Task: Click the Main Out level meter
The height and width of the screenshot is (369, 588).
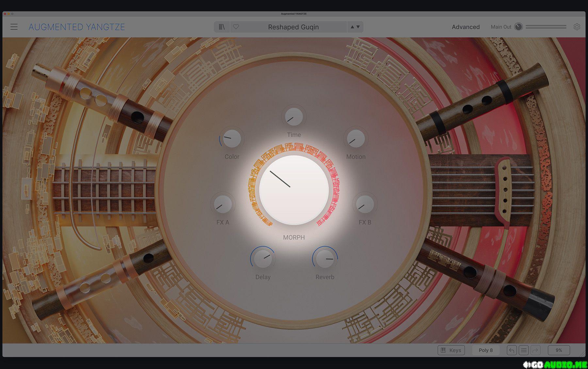Action: click(546, 27)
